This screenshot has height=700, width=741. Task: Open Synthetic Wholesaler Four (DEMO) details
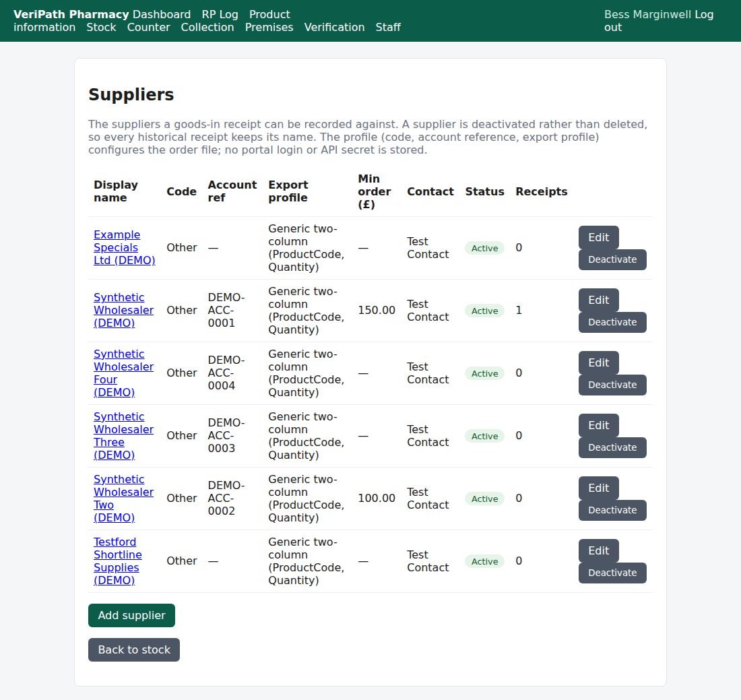tap(124, 373)
